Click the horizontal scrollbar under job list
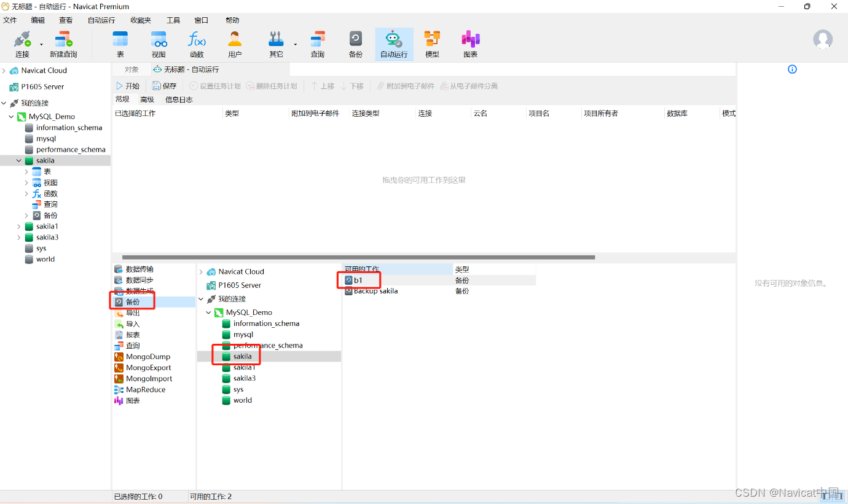This screenshot has height=504, width=848. 359,257
